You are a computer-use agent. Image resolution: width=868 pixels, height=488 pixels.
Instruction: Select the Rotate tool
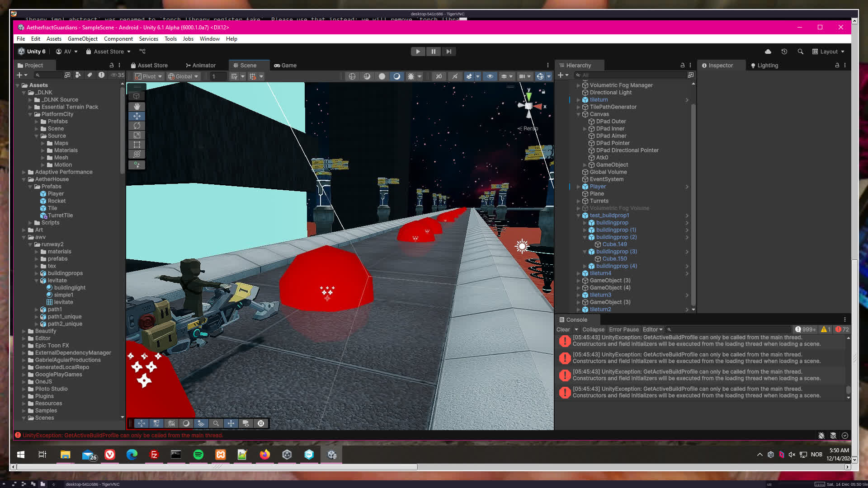[137, 126]
